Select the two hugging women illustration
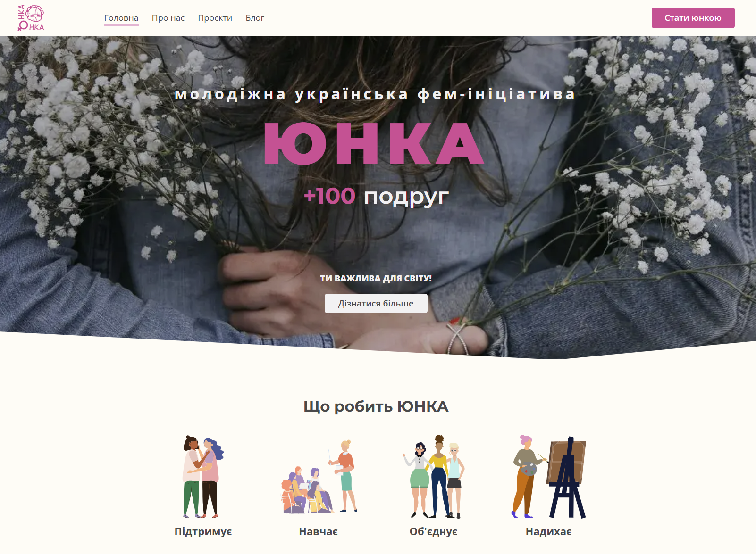 tap(203, 477)
